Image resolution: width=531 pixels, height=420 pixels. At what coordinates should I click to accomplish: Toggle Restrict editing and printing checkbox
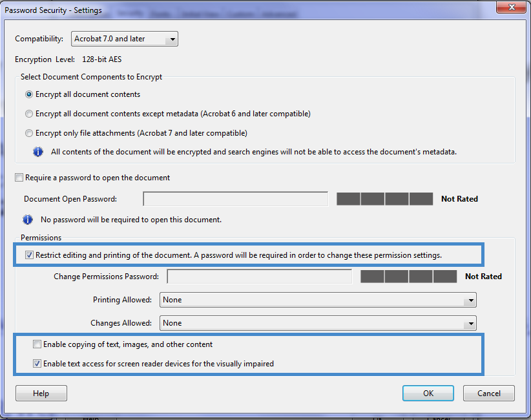[x=30, y=255]
